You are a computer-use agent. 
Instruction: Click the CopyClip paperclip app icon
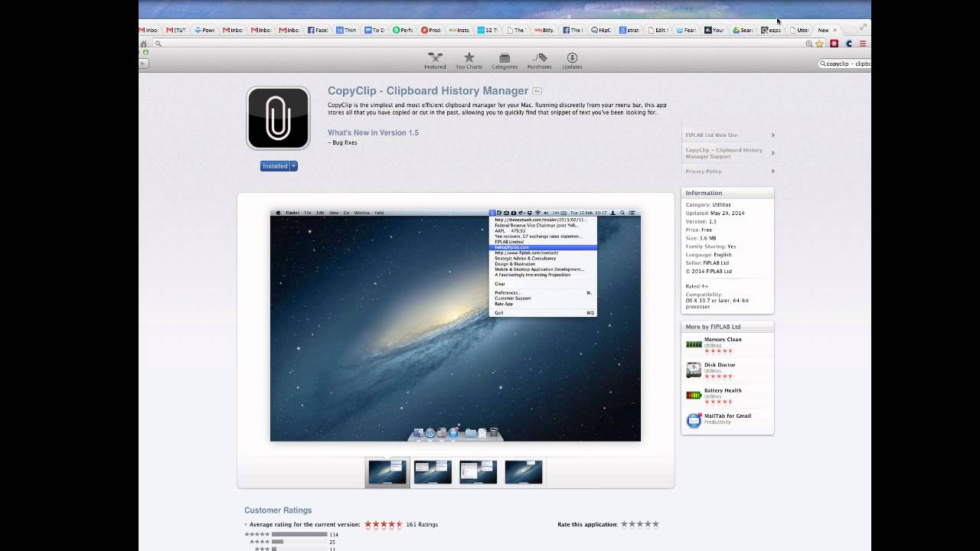278,118
